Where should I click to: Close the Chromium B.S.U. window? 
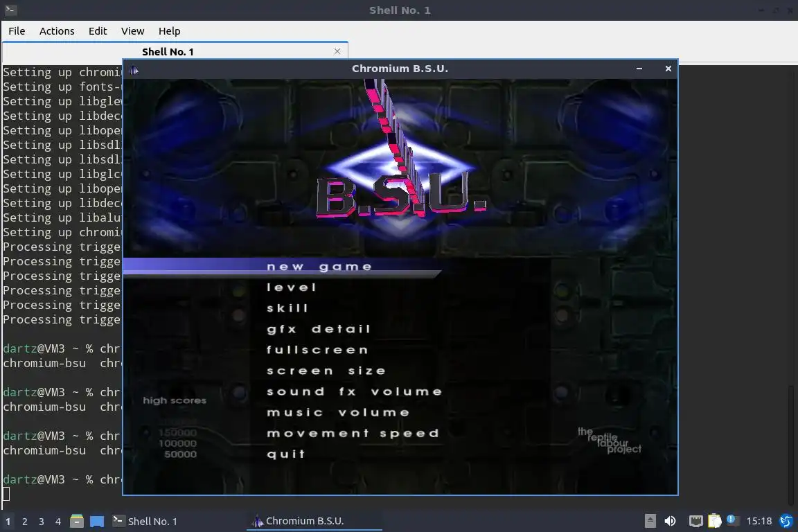(668, 69)
